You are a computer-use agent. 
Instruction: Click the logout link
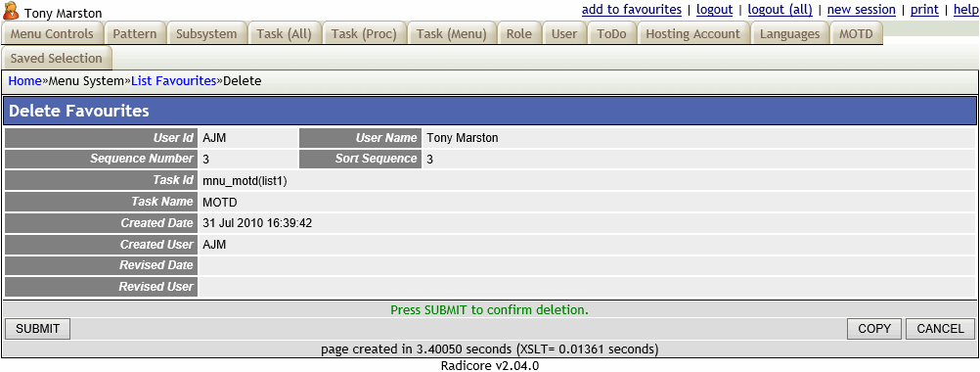pos(714,10)
